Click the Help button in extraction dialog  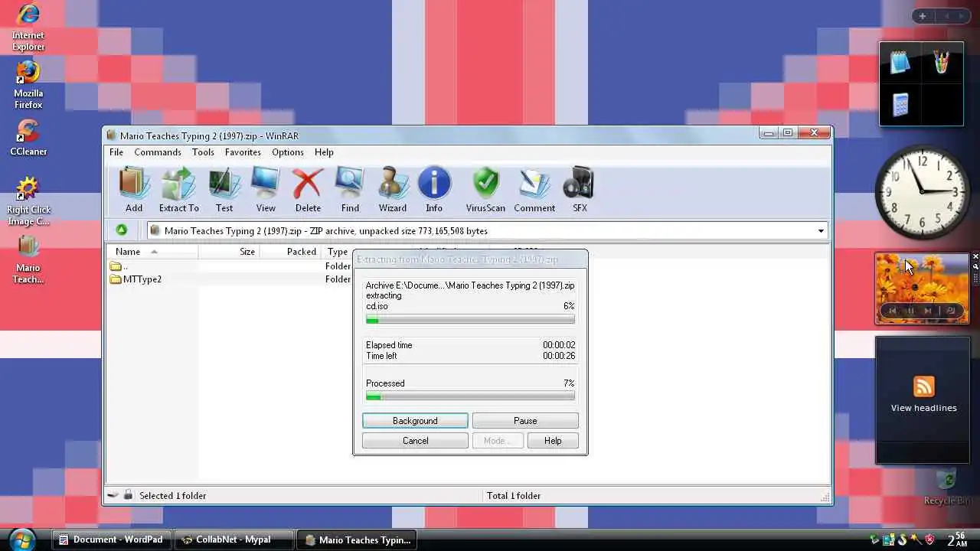click(553, 441)
